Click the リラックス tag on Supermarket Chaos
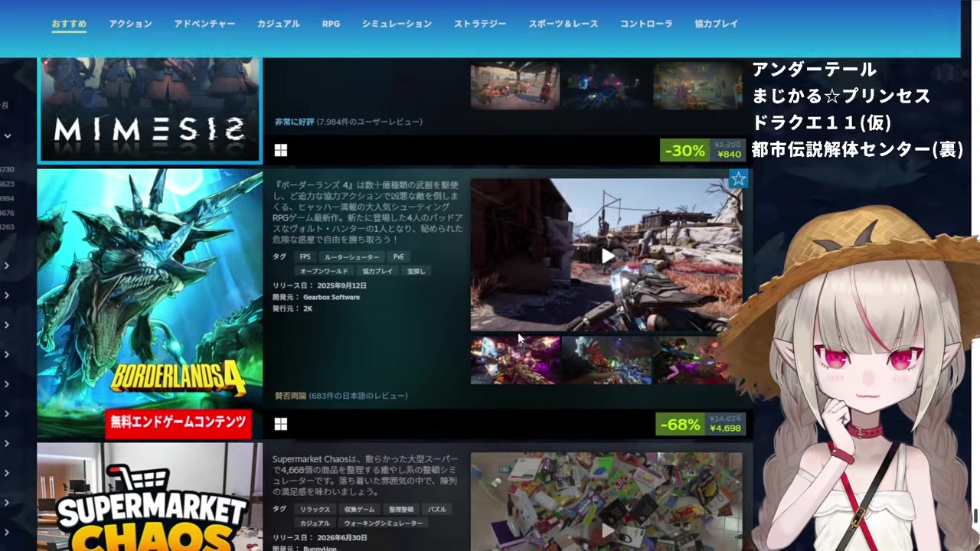 [315, 509]
